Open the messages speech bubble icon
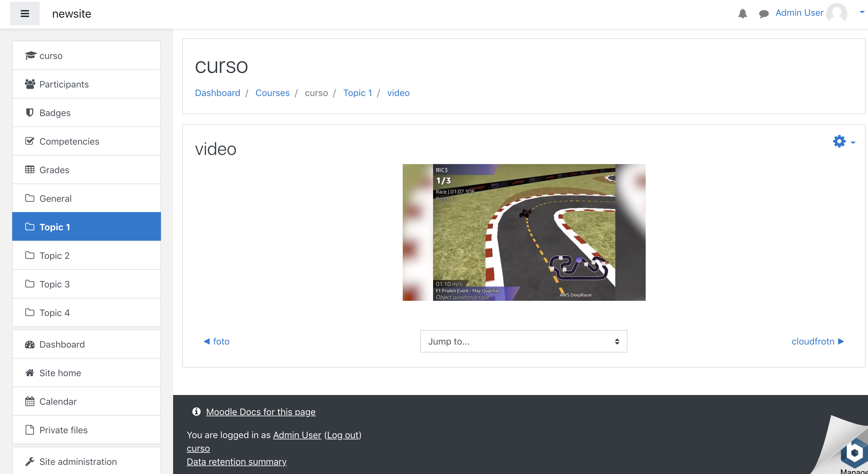The width and height of the screenshot is (868, 474). click(x=764, y=13)
